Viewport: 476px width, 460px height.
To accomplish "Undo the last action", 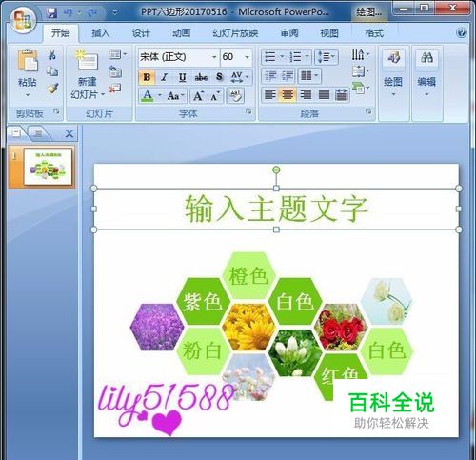I will (68, 12).
